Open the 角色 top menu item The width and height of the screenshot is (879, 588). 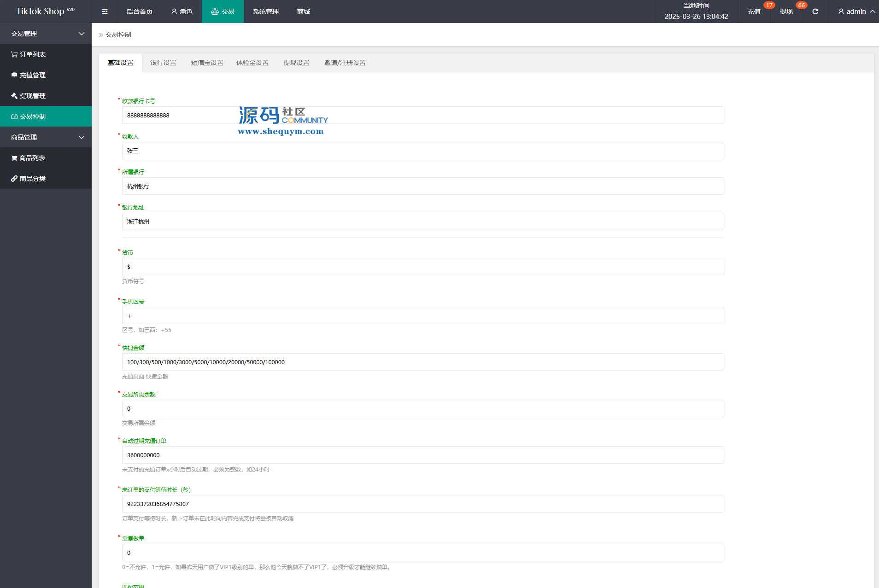tap(182, 12)
